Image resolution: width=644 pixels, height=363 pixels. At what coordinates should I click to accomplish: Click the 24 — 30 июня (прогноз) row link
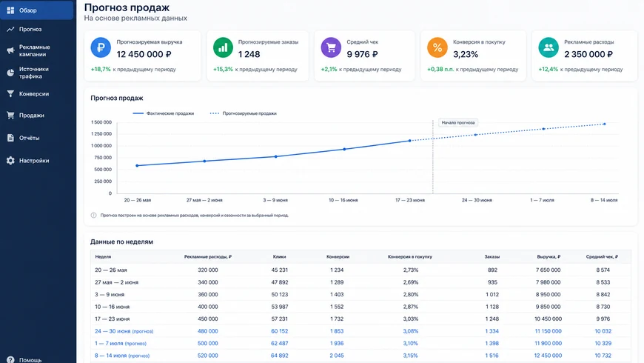coord(124,331)
